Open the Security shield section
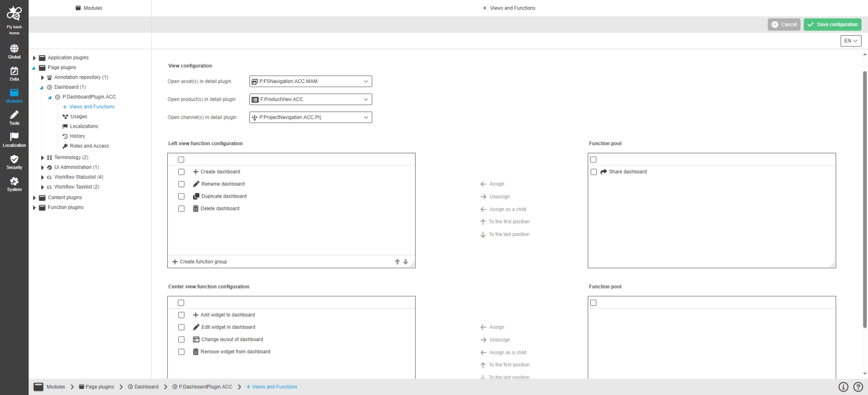 coord(14,162)
